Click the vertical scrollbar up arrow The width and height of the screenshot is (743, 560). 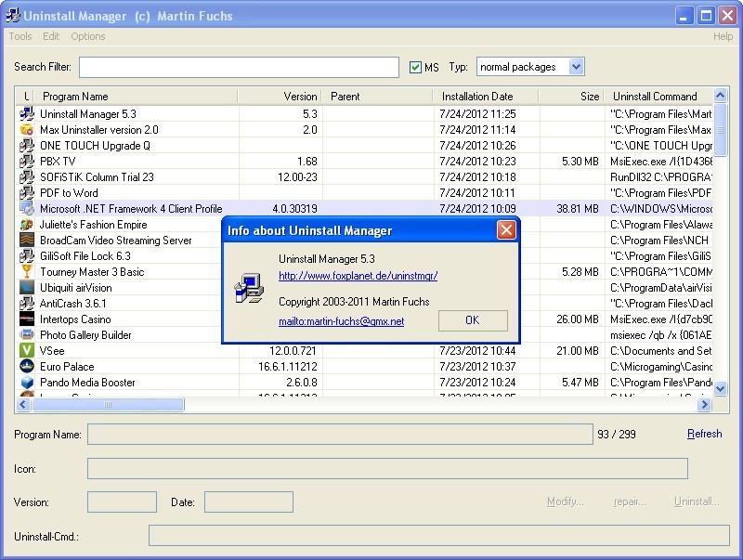click(721, 96)
